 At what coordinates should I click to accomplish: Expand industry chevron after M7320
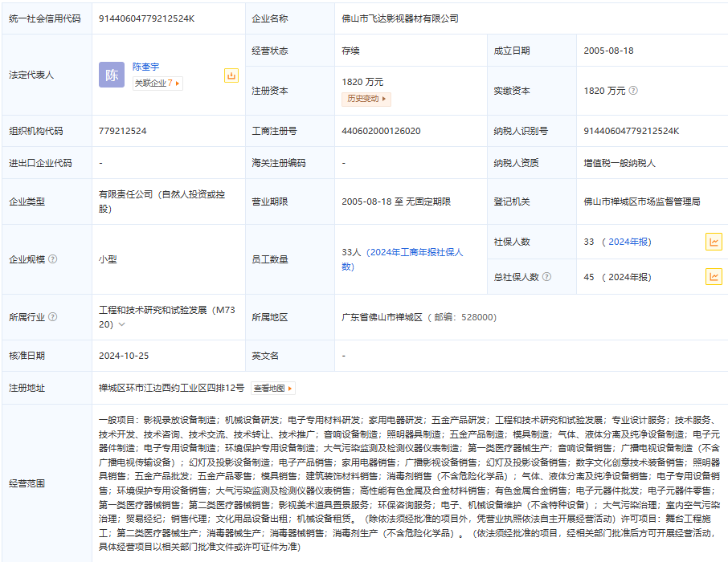121,324
